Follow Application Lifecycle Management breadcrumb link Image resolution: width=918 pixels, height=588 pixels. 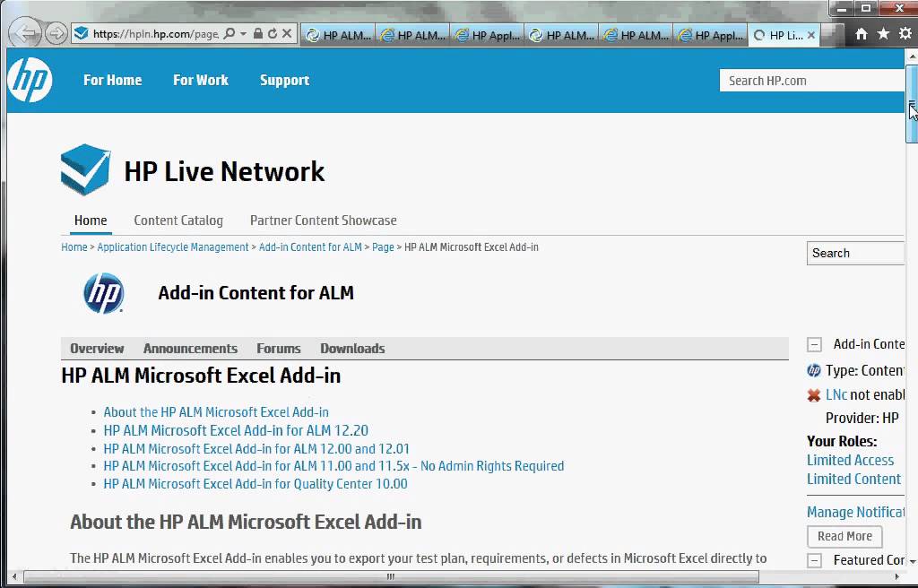tap(173, 247)
